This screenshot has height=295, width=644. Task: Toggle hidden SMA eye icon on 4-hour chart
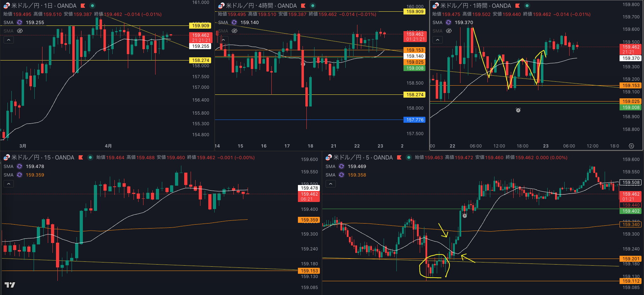tap(234, 31)
